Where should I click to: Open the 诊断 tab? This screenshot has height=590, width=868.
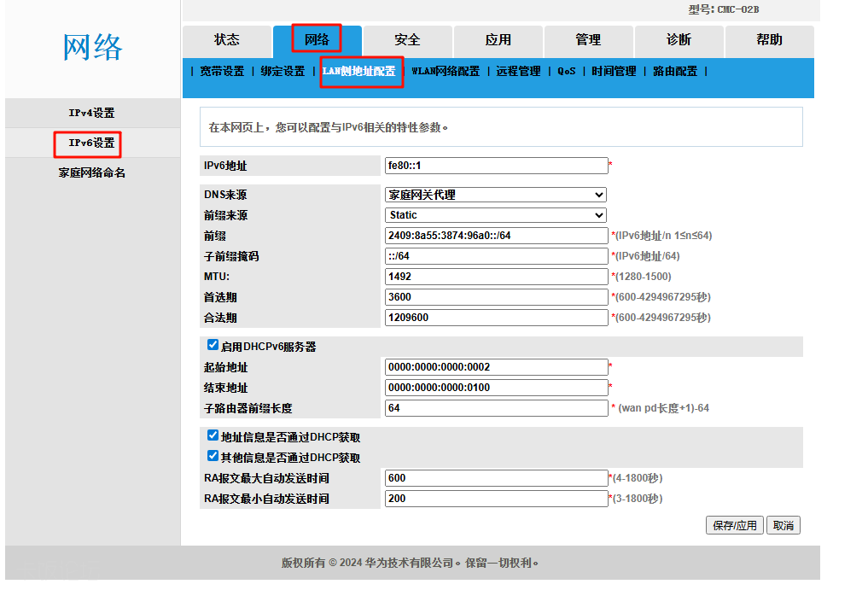pos(679,40)
